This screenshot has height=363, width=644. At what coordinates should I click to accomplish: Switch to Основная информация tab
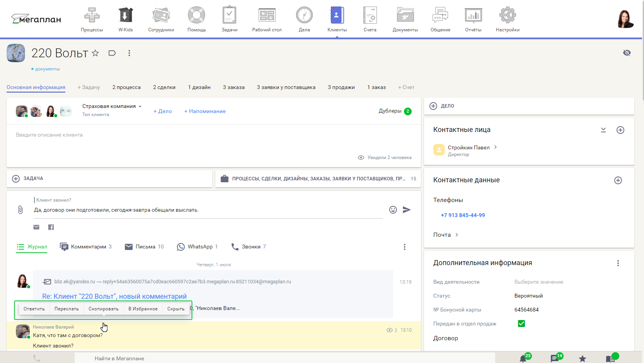coord(36,87)
